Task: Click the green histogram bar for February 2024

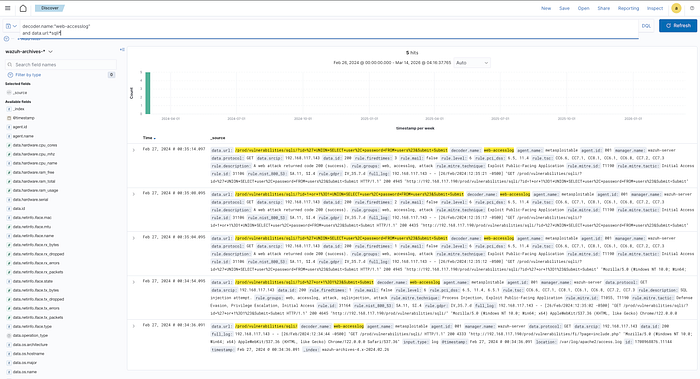Action: click(x=148, y=93)
